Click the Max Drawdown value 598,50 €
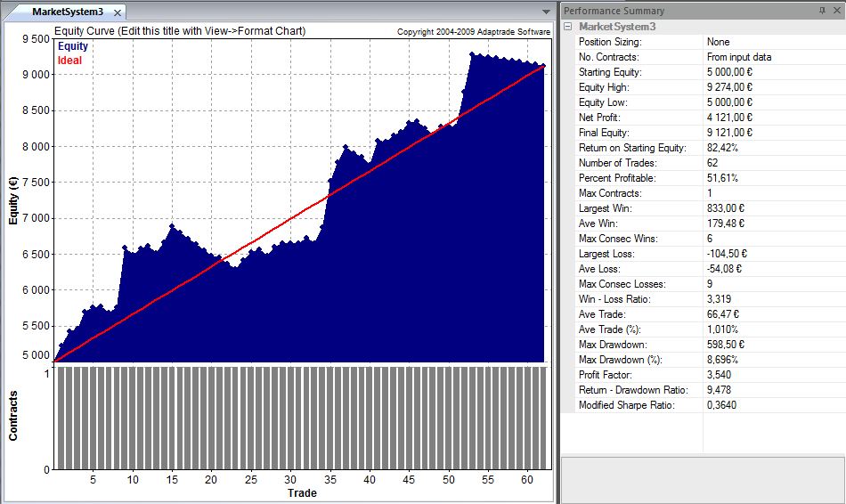846x504 pixels. (726, 344)
